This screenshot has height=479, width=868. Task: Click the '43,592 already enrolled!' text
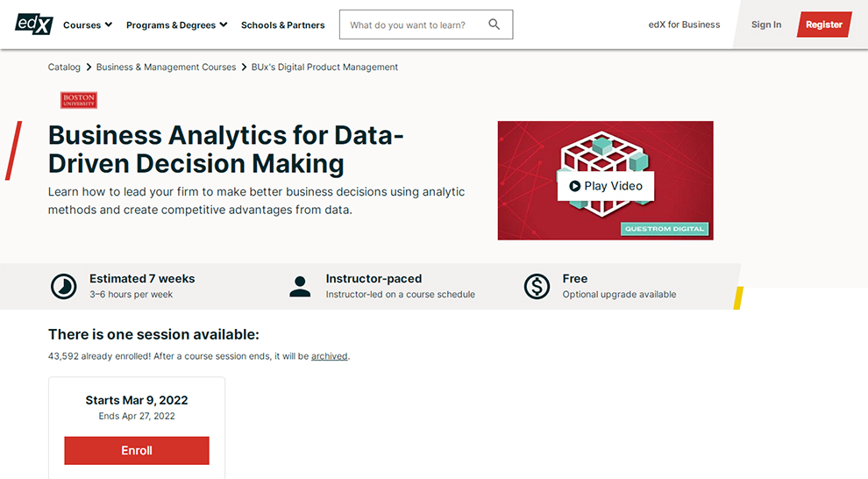100,356
